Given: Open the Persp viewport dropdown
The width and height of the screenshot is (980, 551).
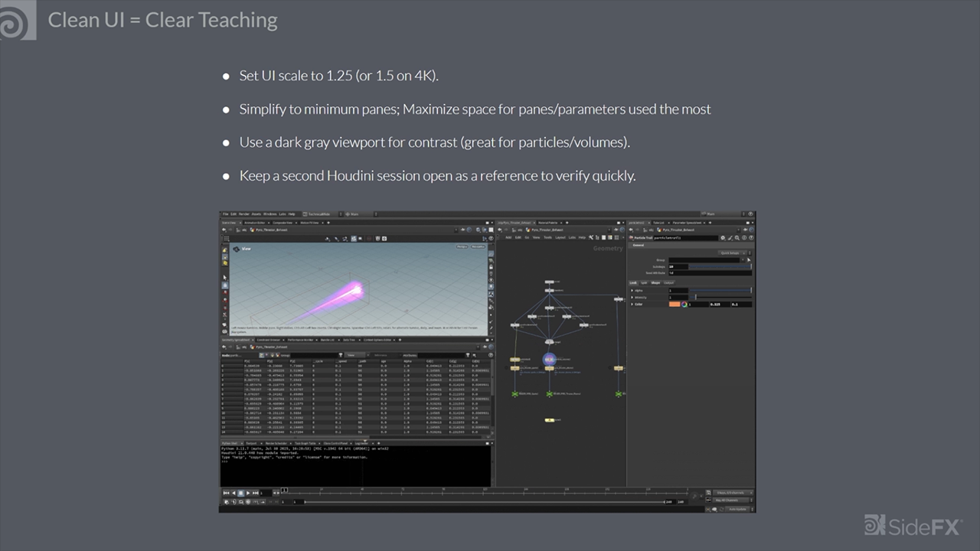Looking at the screenshot, I should [x=462, y=247].
